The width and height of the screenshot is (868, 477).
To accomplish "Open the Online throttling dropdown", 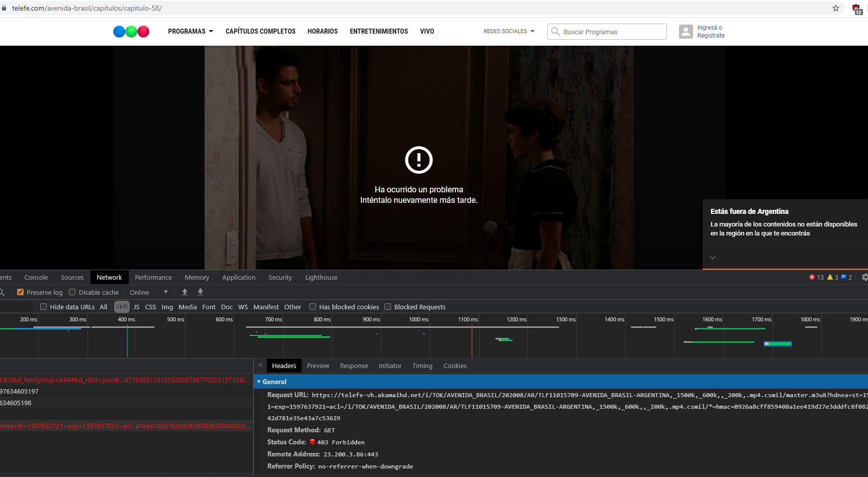I will pyautogui.click(x=149, y=292).
